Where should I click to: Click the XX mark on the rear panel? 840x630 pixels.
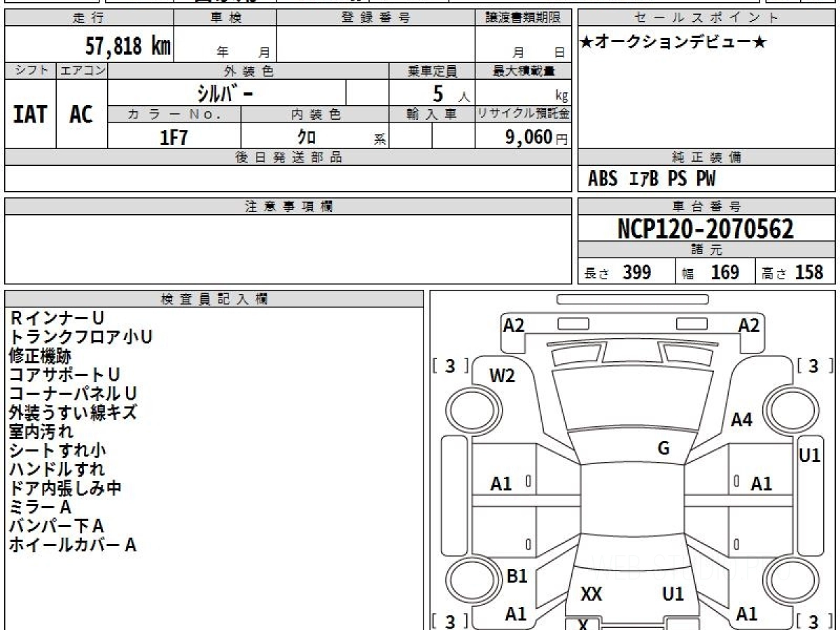[591, 595]
